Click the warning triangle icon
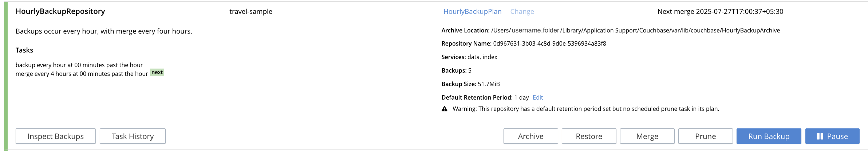Viewport: 868px width, 151px height. click(445, 109)
